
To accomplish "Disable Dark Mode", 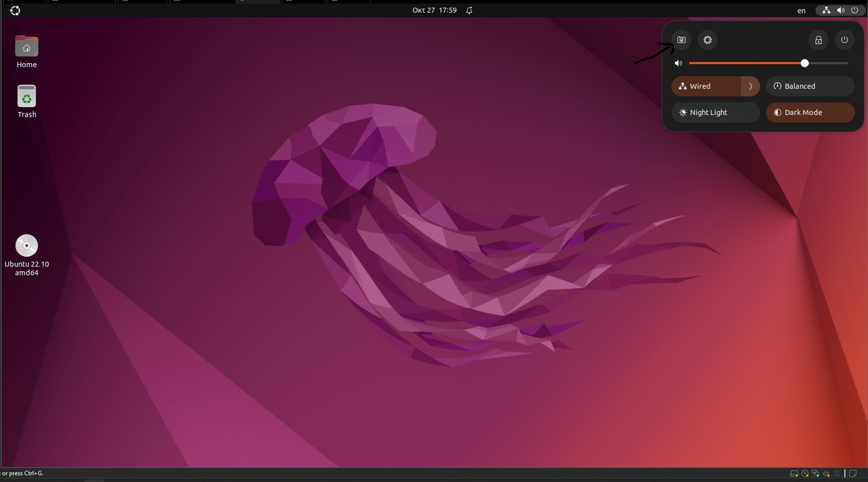I will 810,113.
